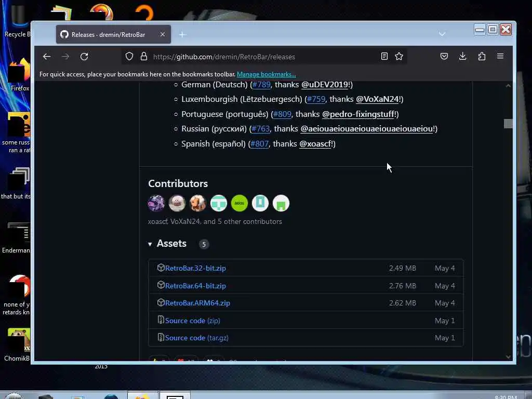Click '5 other contributors' text

click(250, 221)
